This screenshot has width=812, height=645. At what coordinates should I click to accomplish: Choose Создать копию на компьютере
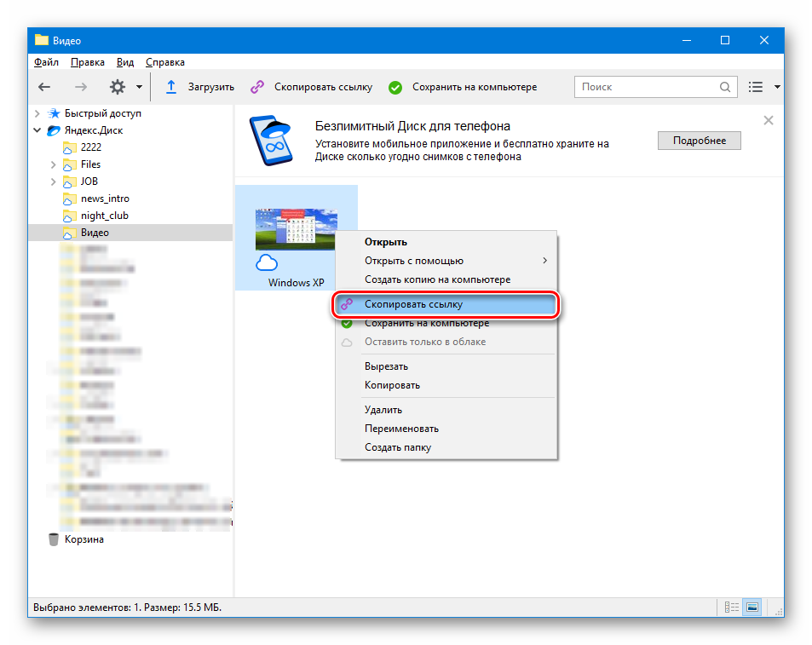coord(446,279)
